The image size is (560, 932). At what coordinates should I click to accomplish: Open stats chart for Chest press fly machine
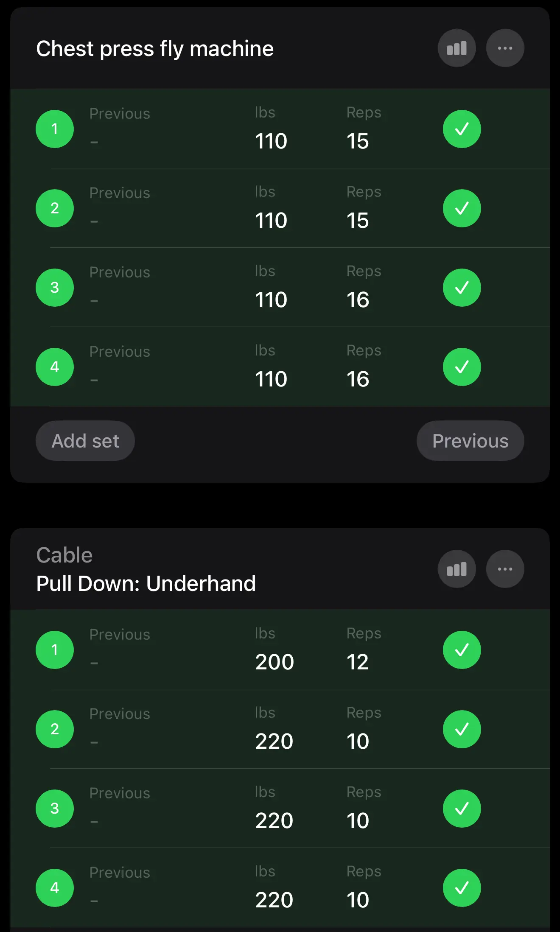(x=456, y=48)
